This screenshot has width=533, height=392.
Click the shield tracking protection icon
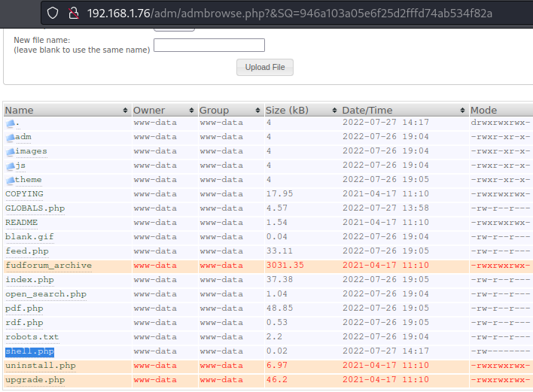pyautogui.click(x=53, y=14)
